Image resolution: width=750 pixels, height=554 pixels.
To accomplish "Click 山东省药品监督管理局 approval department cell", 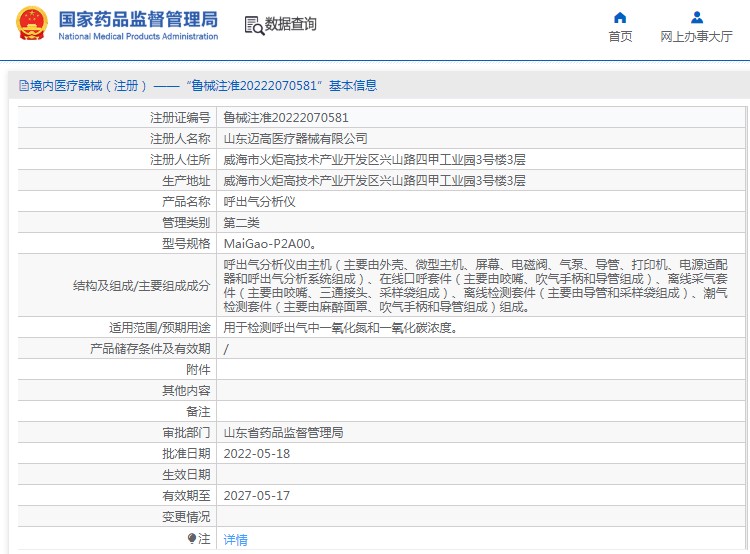I will [283, 433].
